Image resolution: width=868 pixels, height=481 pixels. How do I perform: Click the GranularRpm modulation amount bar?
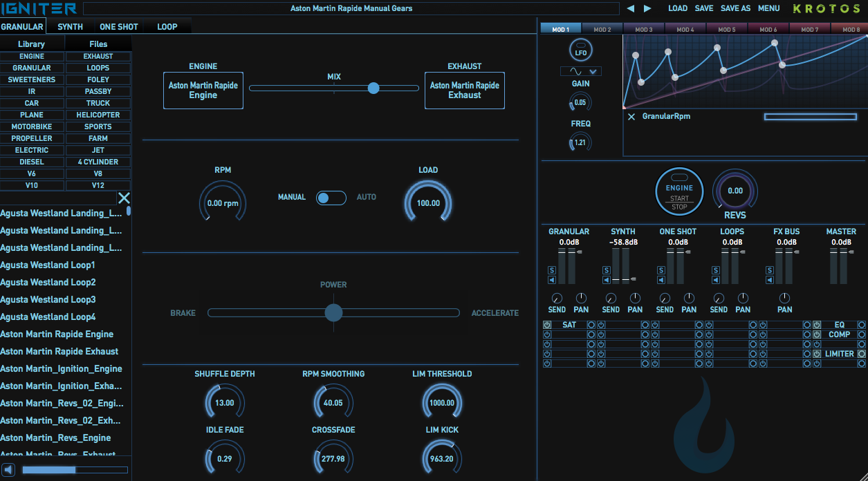click(x=811, y=117)
